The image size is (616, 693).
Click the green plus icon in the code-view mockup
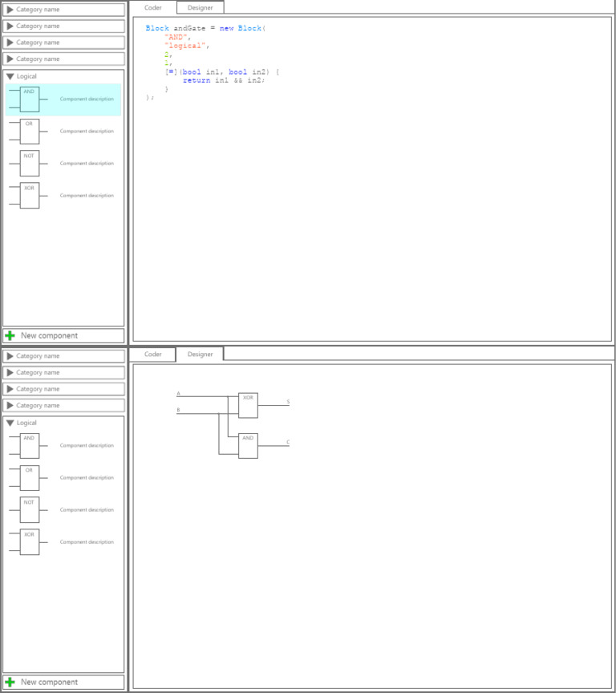coord(10,336)
